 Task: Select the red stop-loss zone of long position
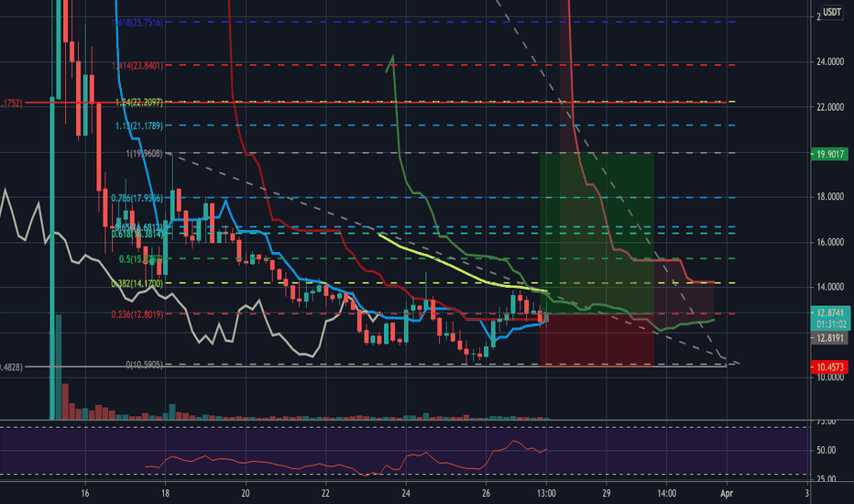[x=597, y=340]
